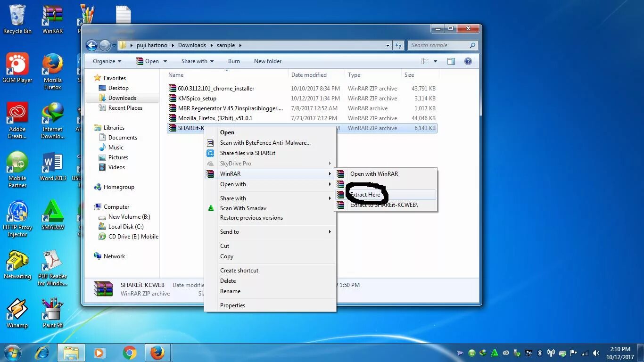Expand the path arrow after Downloads
The width and height of the screenshot is (644, 362).
click(x=211, y=45)
